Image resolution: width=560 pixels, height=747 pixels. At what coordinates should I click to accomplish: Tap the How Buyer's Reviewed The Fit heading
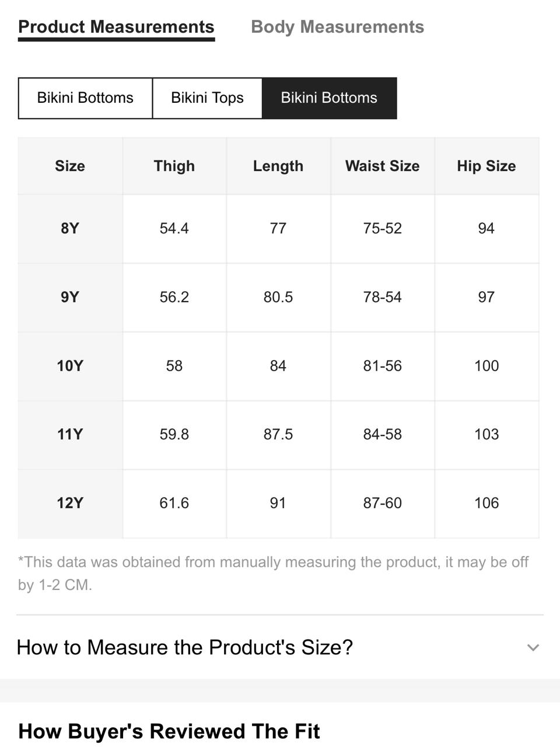(x=169, y=731)
